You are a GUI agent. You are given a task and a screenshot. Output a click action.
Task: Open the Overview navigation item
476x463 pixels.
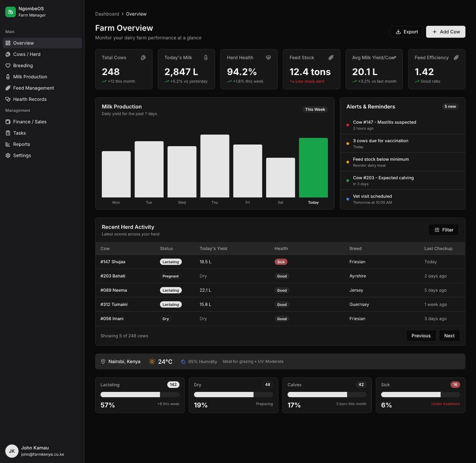(23, 43)
